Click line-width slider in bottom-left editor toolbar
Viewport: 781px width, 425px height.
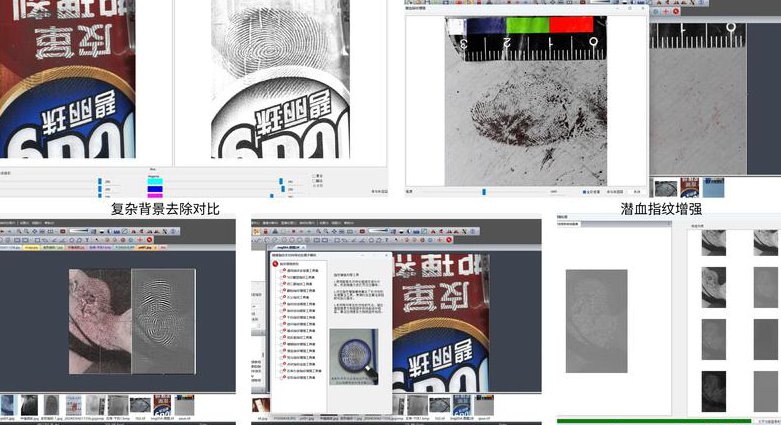[x=79, y=231]
